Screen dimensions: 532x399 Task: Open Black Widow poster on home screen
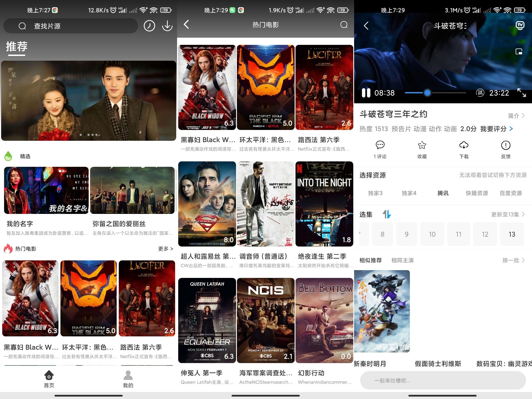[30, 298]
